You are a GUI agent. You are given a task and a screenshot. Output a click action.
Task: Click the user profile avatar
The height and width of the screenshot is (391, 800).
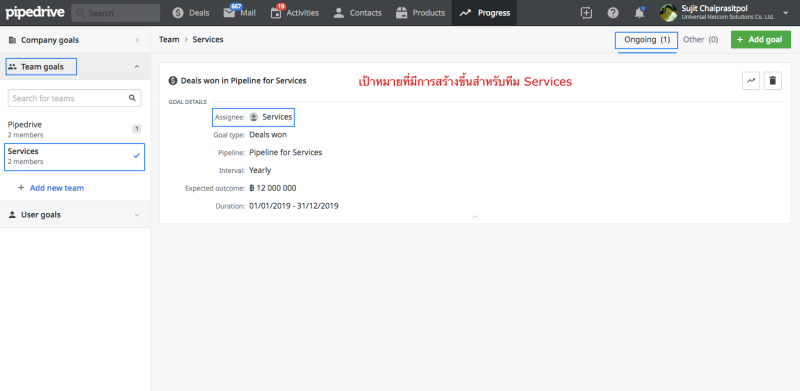(668, 13)
